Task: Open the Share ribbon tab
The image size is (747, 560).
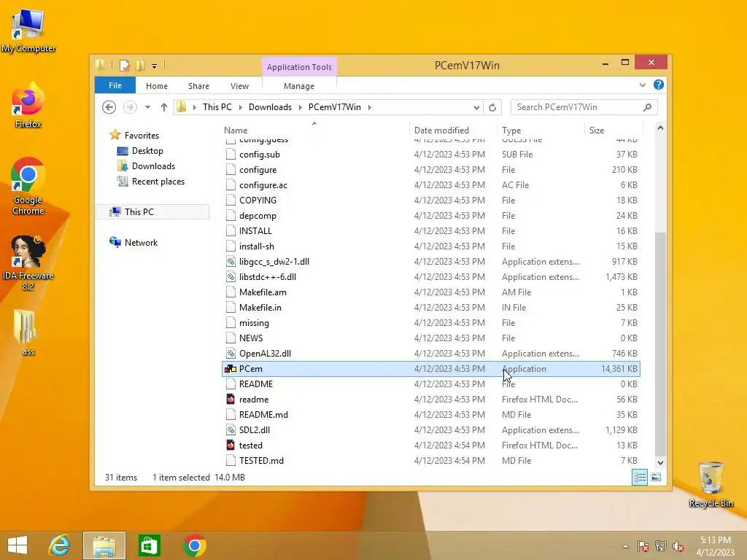Action: click(x=198, y=86)
